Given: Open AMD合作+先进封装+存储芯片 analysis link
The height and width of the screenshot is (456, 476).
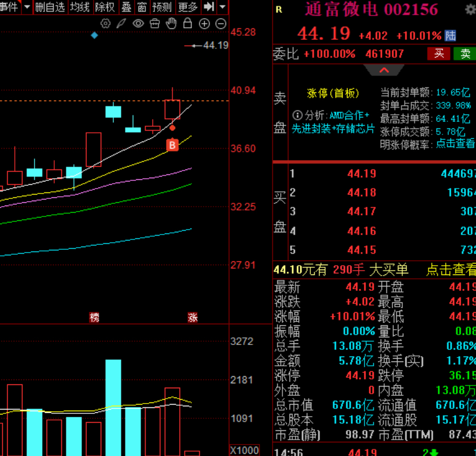Looking at the screenshot, I should click(333, 122).
